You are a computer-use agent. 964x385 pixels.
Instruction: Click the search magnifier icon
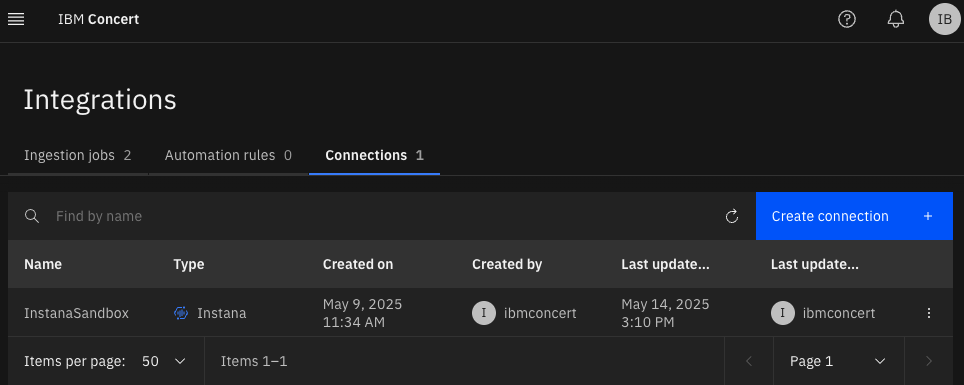pos(32,216)
